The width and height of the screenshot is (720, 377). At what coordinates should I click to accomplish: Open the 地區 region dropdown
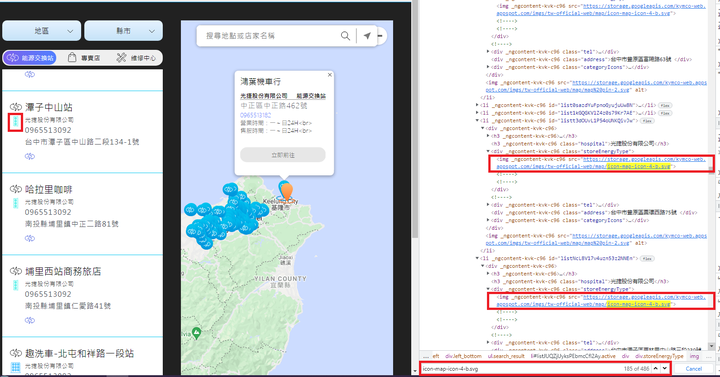[42, 31]
